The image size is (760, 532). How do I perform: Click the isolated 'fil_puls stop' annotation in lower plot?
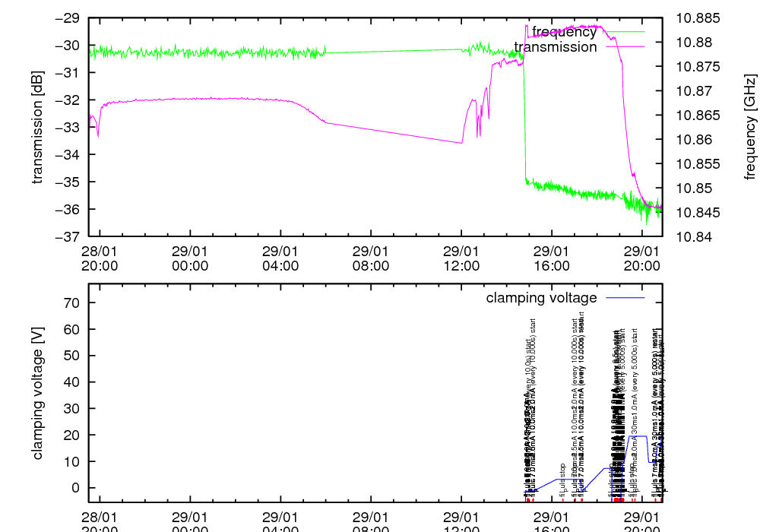563,479
